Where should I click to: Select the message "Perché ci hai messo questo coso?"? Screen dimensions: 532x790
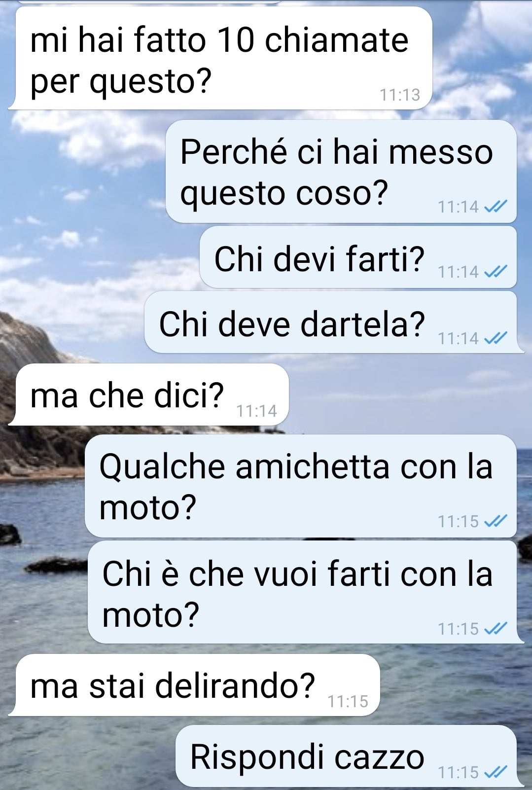[341, 171]
